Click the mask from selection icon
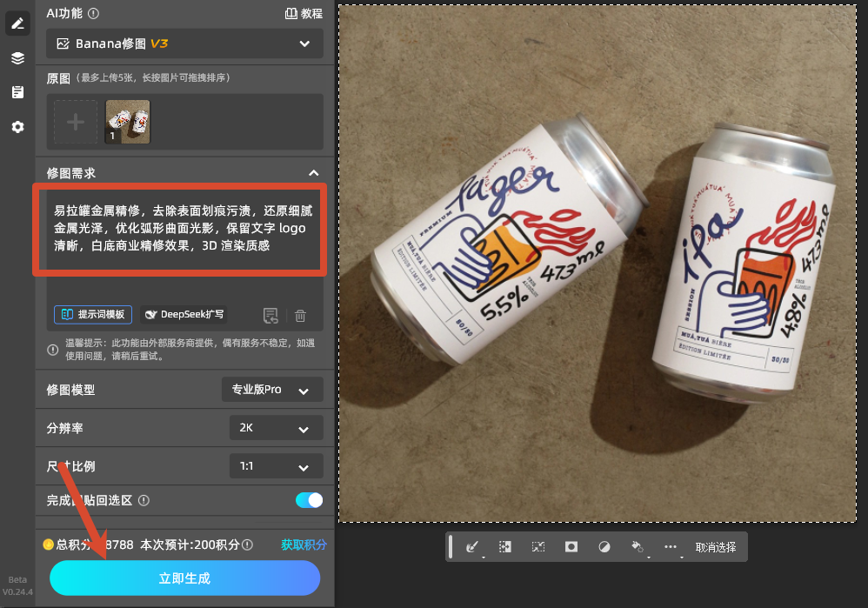The image size is (868, 608). 571,547
